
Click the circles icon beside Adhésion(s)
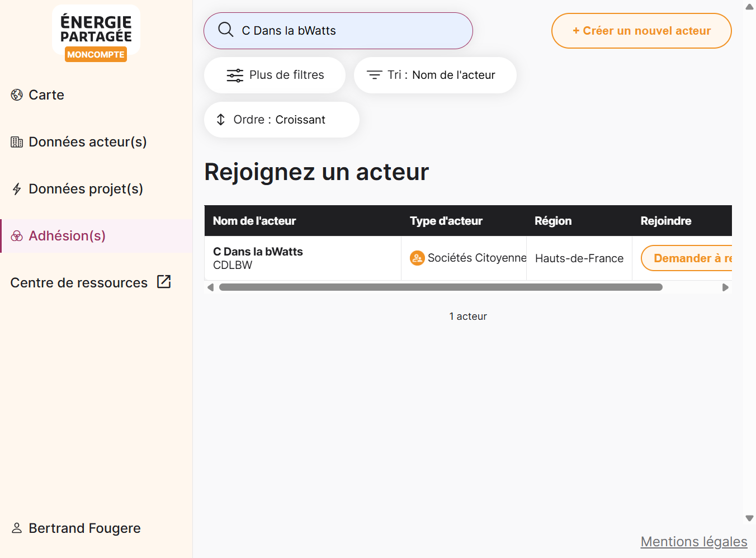tap(17, 236)
